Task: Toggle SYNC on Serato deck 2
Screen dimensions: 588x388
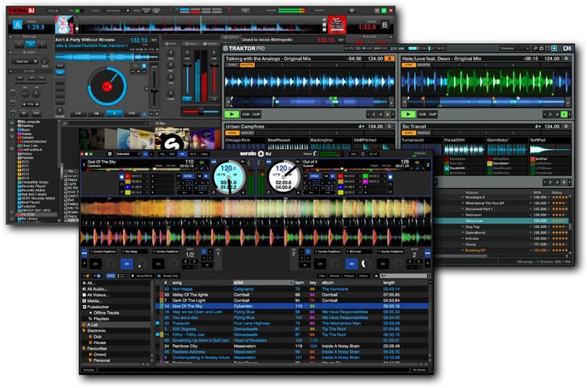Action: click(314, 176)
